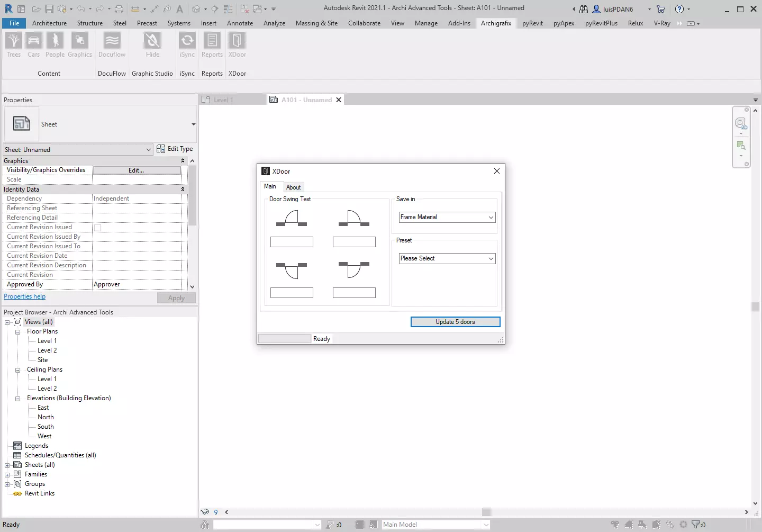This screenshot has width=762, height=532.
Task: Launch the Docuflow tool
Action: (112, 46)
